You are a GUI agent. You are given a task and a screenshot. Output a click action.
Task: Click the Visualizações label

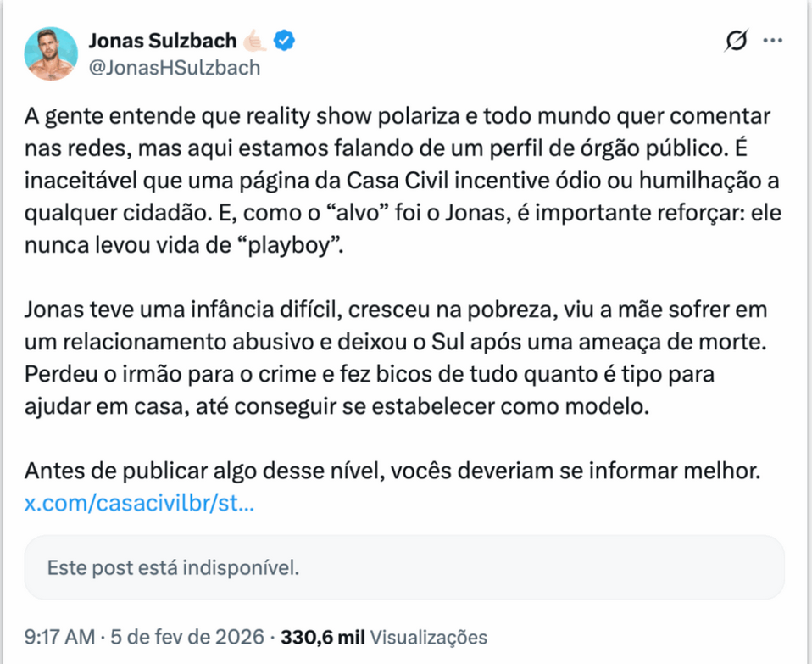(430, 637)
